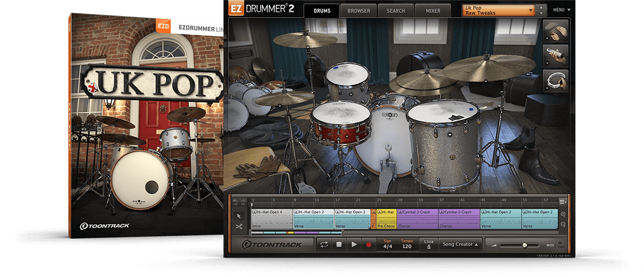Switch to the SEARCH tab
The height and width of the screenshot is (277, 644).
tap(396, 11)
